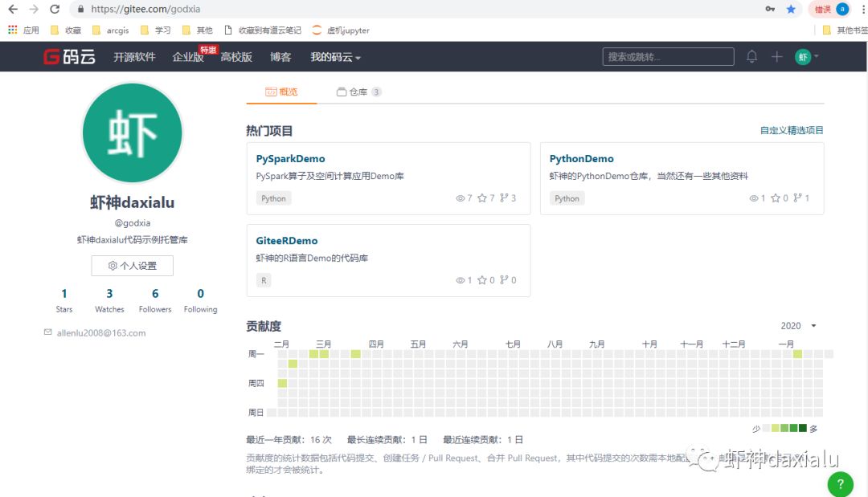Click the Chrome profile avatar button

click(842, 9)
